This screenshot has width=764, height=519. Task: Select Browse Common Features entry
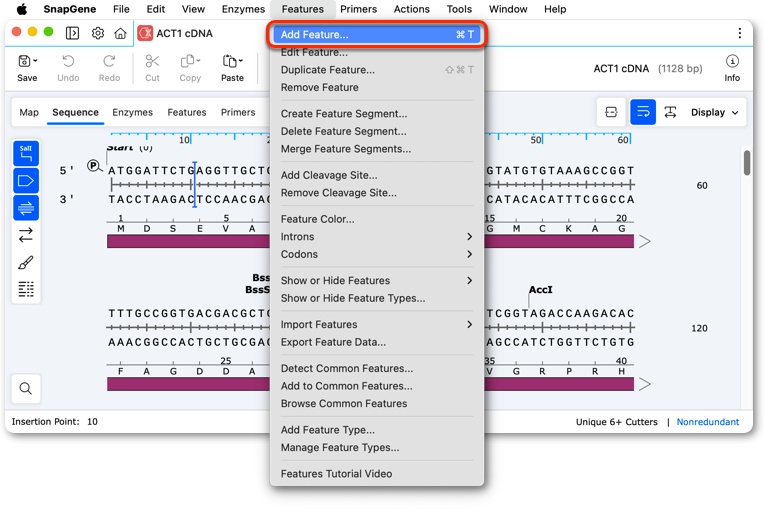pyautogui.click(x=377, y=403)
